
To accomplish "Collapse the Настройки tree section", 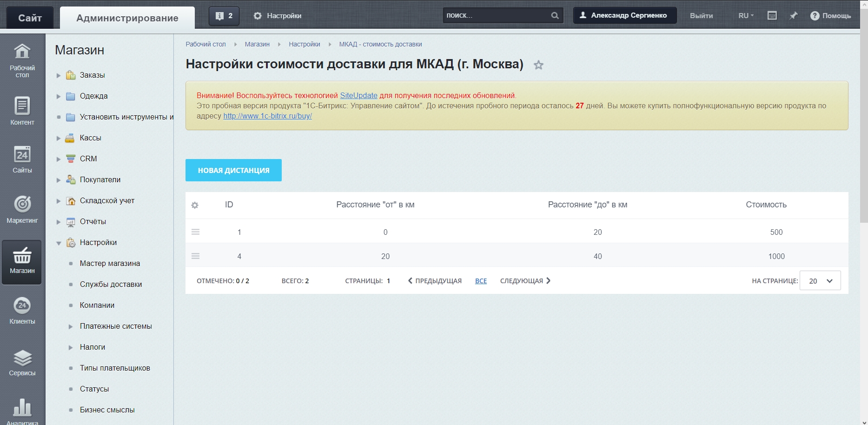I will [x=59, y=243].
